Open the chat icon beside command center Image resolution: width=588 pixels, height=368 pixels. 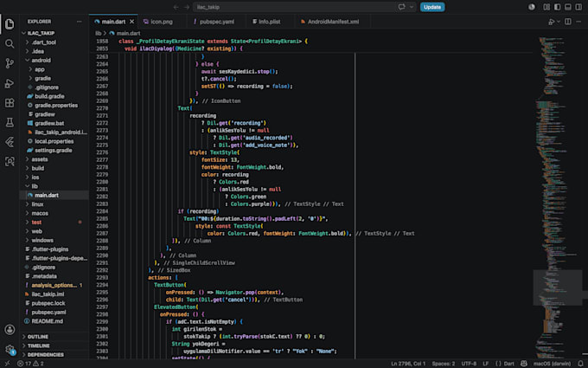click(x=401, y=7)
